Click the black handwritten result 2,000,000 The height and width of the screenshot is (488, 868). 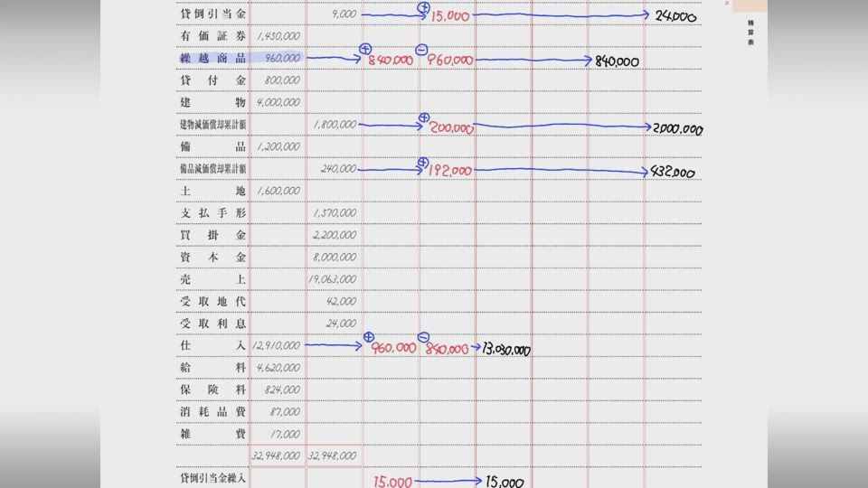click(x=676, y=129)
